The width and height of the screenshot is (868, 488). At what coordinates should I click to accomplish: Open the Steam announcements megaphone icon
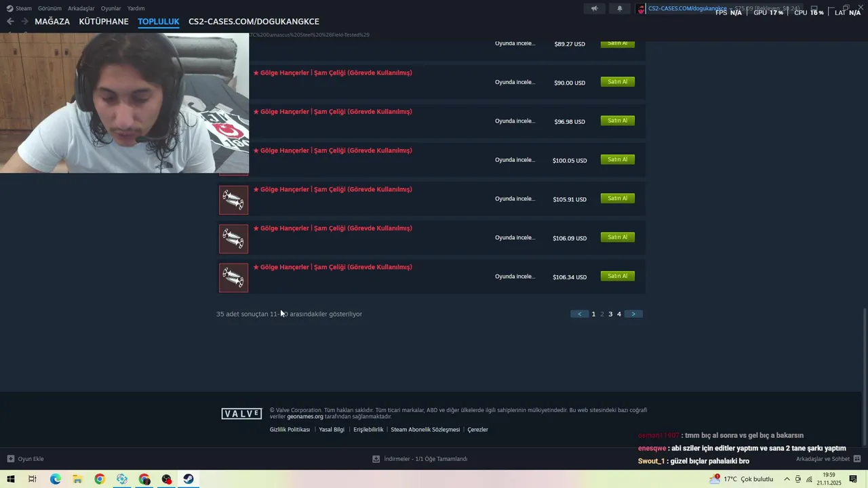point(594,9)
